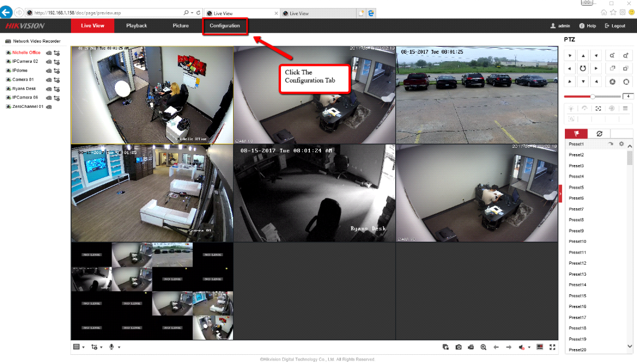Toggle recording for IPCamera 02
Image resolution: width=637 pixels, height=364 pixels.
tap(49, 61)
